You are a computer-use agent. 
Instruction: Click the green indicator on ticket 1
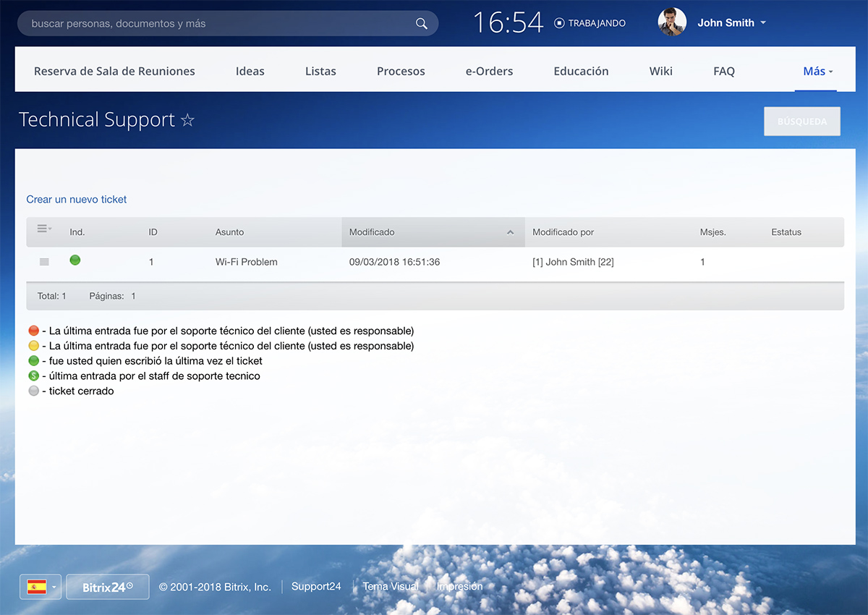point(75,260)
